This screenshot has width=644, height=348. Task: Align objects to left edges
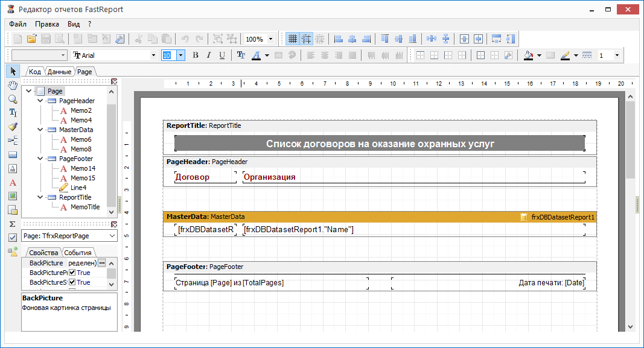tap(339, 39)
